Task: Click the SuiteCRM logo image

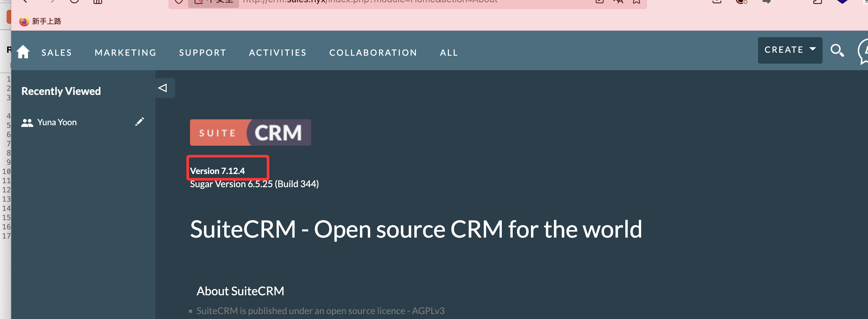Action: (250, 132)
